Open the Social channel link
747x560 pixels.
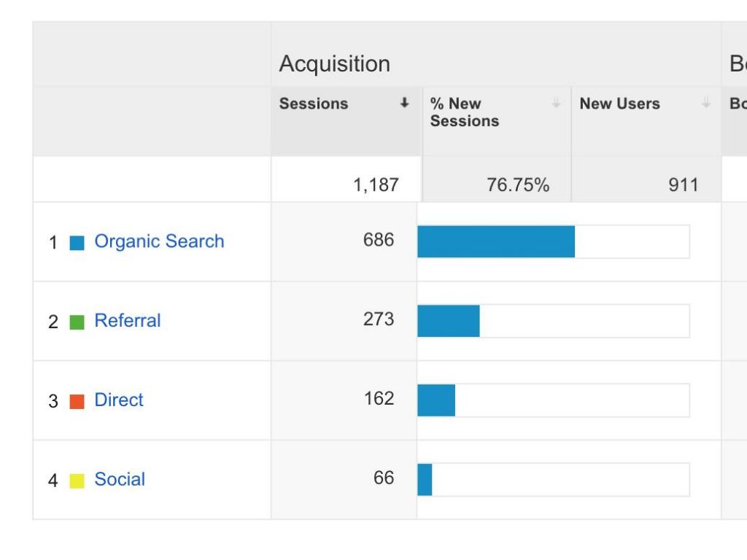click(x=120, y=480)
